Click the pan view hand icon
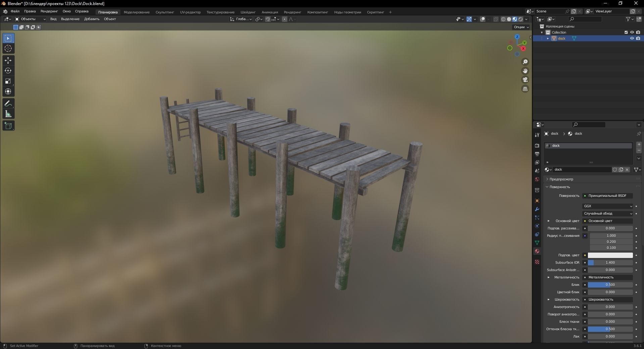 pos(525,71)
